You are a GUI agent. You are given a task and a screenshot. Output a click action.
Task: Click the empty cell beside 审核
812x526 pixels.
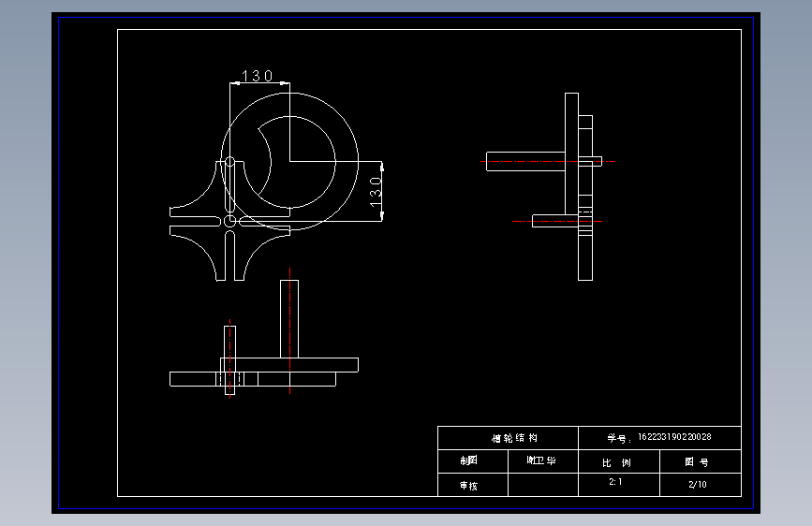(x=543, y=485)
